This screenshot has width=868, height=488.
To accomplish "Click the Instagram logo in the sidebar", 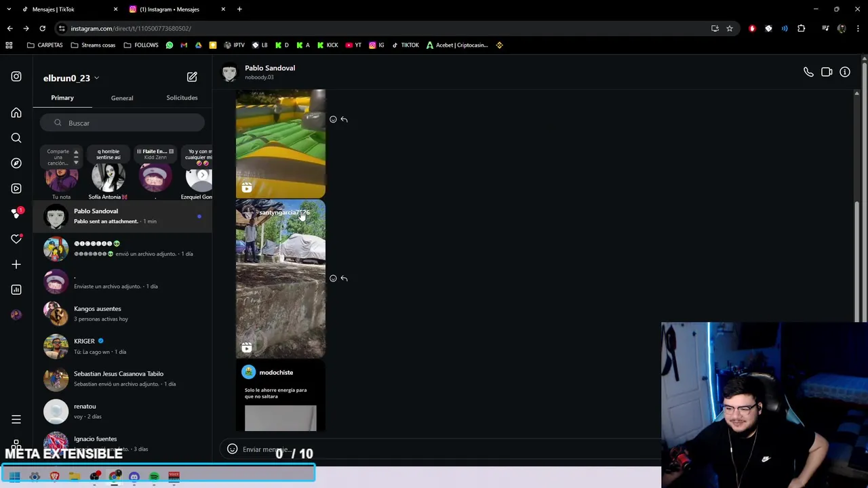I will (16, 77).
